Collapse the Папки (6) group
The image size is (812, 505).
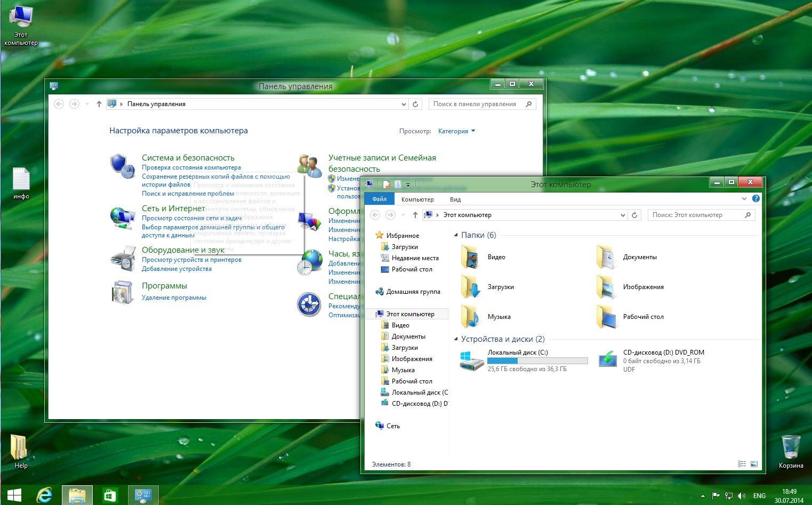point(456,235)
